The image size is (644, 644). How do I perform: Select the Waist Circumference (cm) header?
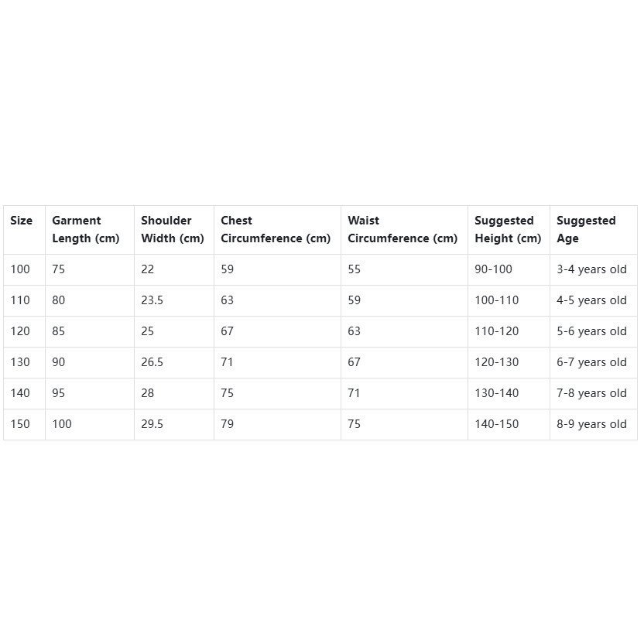click(402, 230)
